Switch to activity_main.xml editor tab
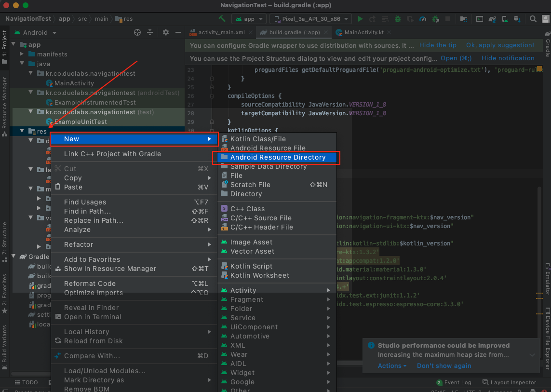This screenshot has height=392, width=551. pyautogui.click(x=221, y=32)
